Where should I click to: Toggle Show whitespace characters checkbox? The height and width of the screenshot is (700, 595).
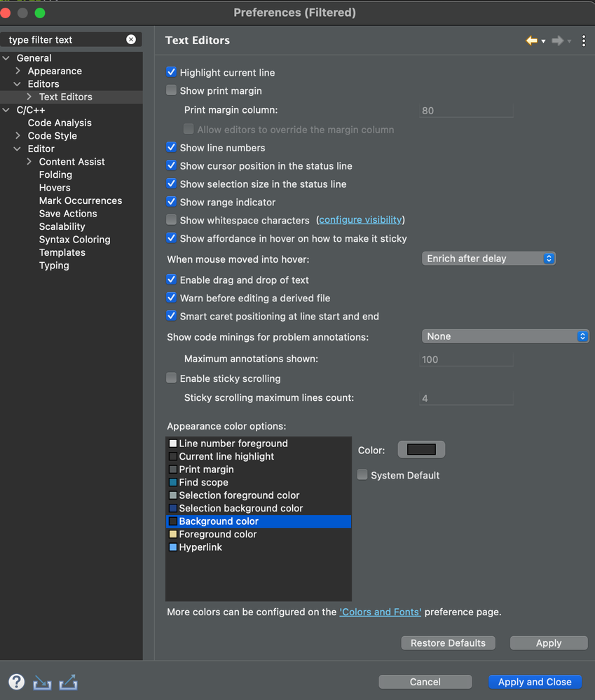(172, 219)
